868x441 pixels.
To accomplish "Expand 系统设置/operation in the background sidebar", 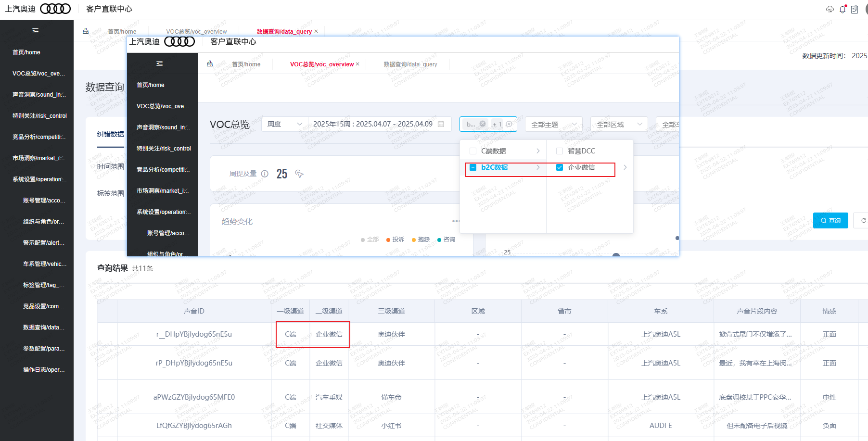I will tap(37, 179).
